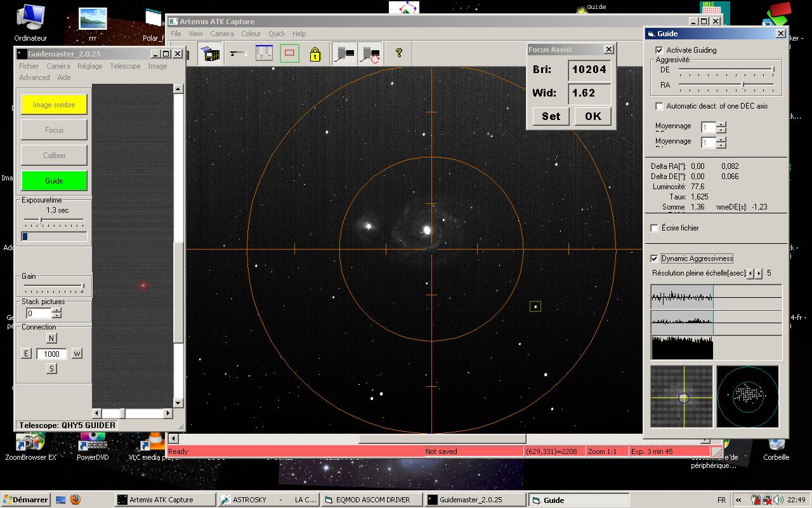Launch Firefox from quick launch bar
Screen dimensions: 812x508
(75, 500)
